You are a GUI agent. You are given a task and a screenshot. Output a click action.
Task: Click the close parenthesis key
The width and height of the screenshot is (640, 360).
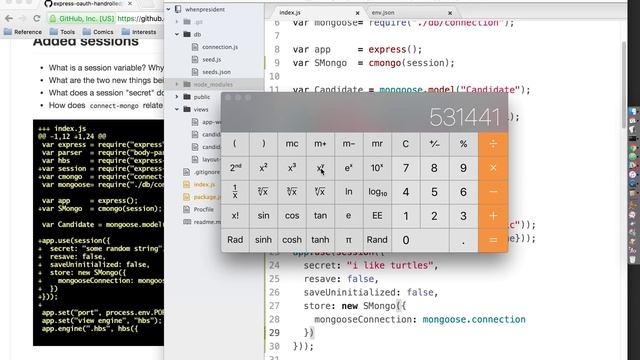point(263,144)
